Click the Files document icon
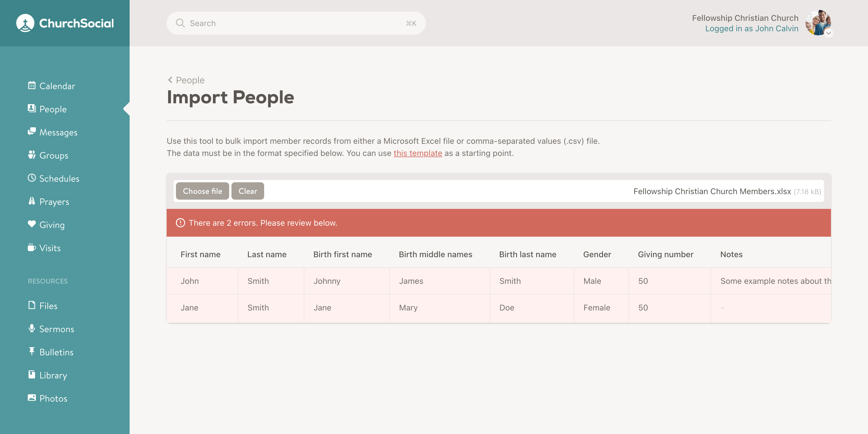The width and height of the screenshot is (868, 434). [x=32, y=305]
